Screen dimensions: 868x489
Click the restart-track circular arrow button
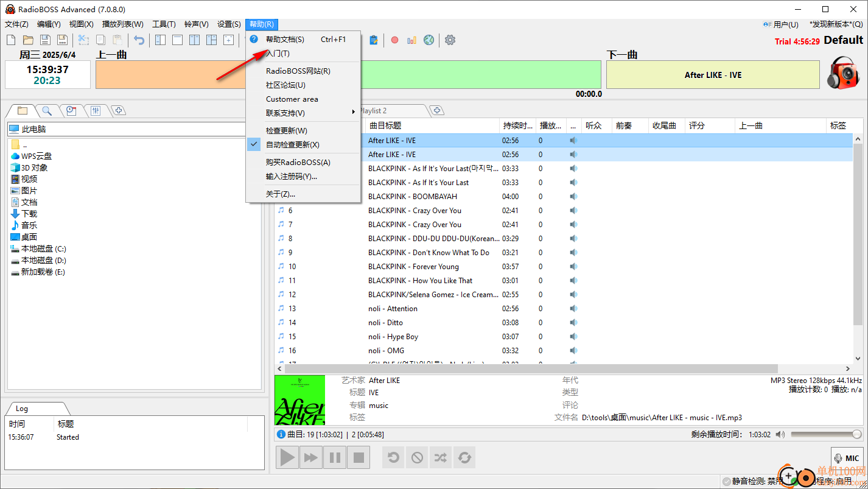coord(393,457)
